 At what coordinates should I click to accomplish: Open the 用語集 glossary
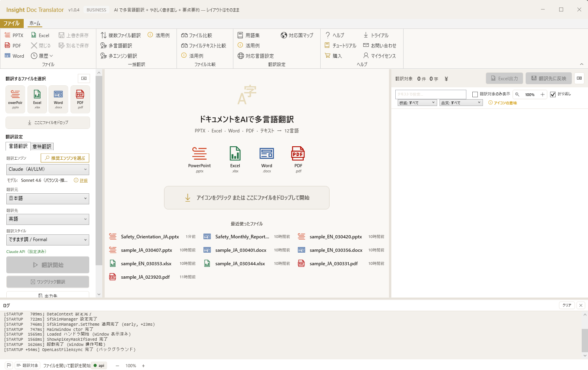click(248, 35)
